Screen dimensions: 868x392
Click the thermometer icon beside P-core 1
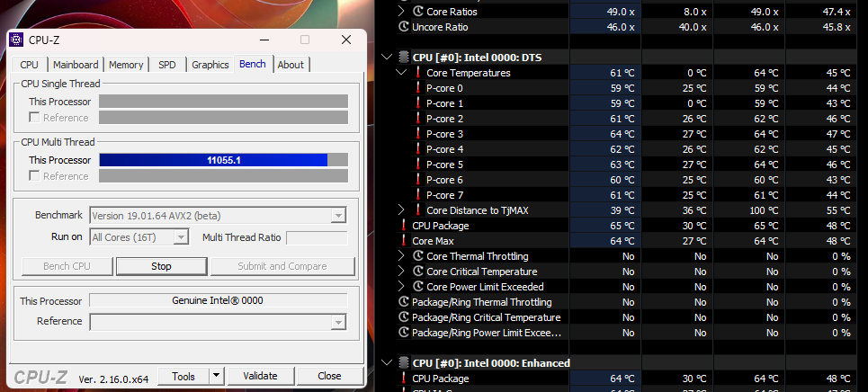418,103
